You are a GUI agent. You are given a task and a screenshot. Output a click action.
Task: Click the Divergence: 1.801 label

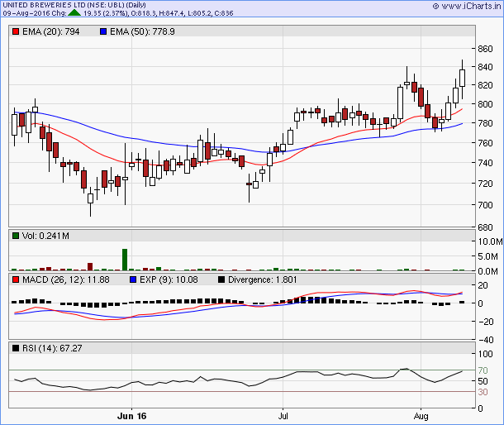click(x=262, y=279)
